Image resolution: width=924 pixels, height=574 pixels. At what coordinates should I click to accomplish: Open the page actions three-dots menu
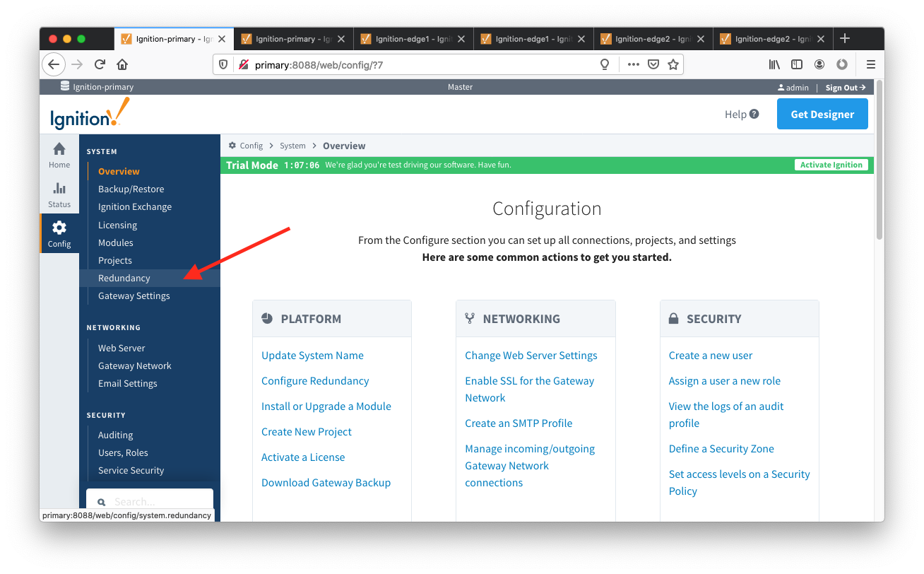pos(633,64)
